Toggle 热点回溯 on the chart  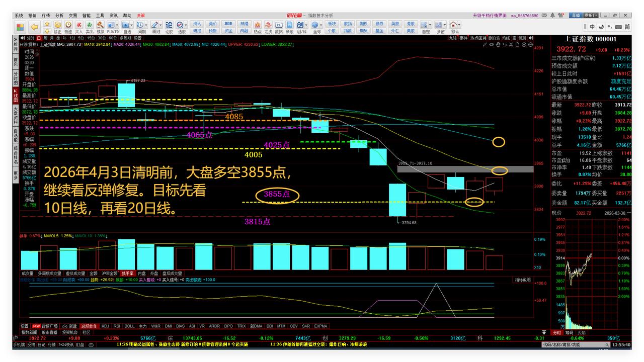pos(478,38)
